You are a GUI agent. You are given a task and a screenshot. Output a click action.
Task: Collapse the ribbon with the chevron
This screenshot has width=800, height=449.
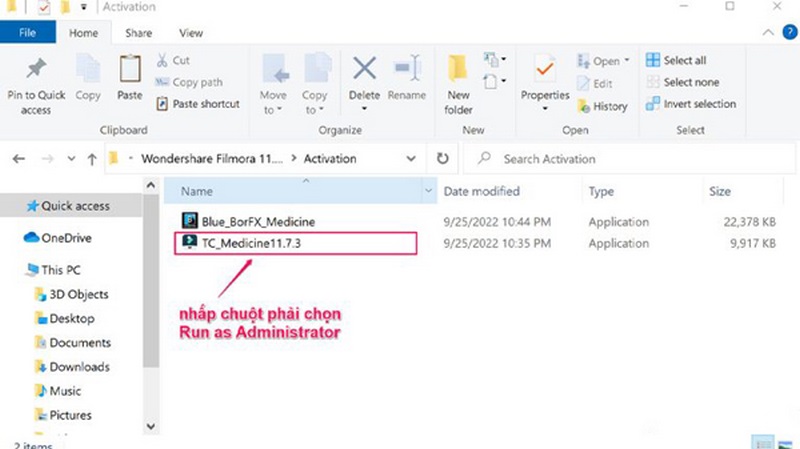[x=768, y=33]
